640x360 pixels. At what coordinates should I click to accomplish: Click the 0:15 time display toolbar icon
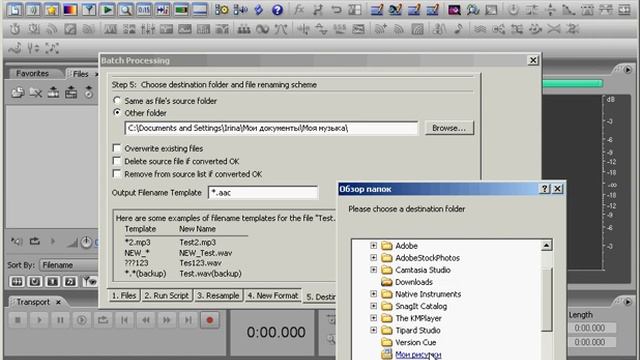[144, 9]
